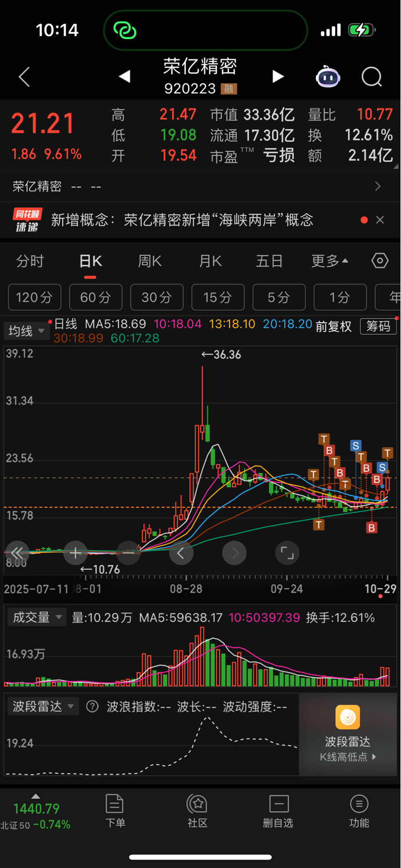The width and height of the screenshot is (401, 868).
Task: Go to previous stock with left triangle
Action: (x=124, y=77)
